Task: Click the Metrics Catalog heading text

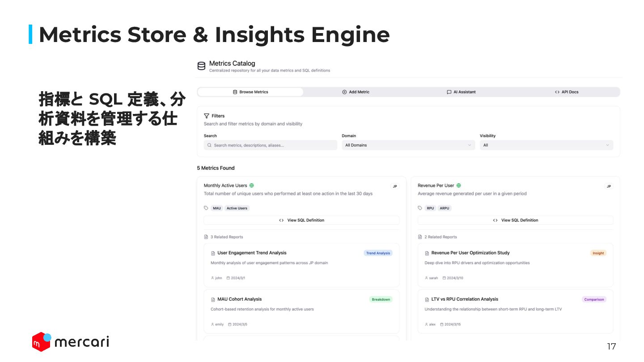Action: click(x=232, y=63)
